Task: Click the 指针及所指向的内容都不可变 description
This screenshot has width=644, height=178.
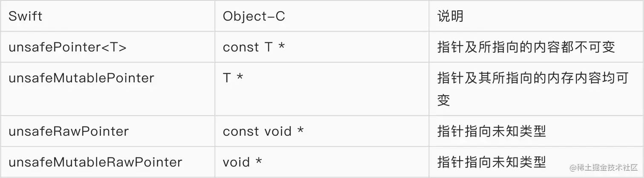Action: point(526,47)
